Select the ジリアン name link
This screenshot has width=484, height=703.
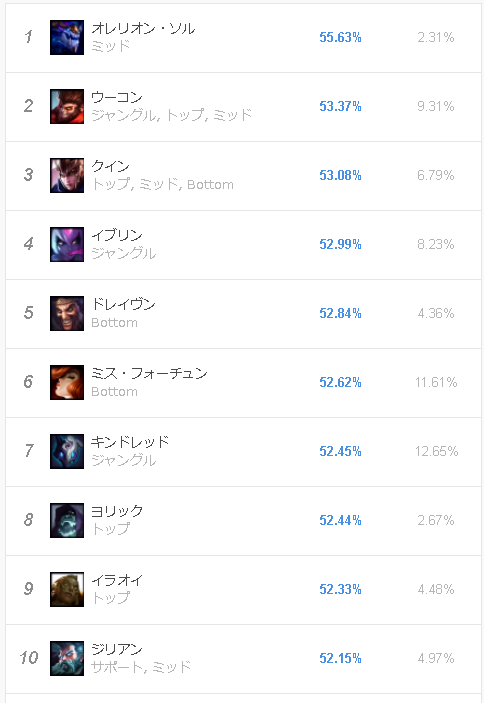coord(117,649)
